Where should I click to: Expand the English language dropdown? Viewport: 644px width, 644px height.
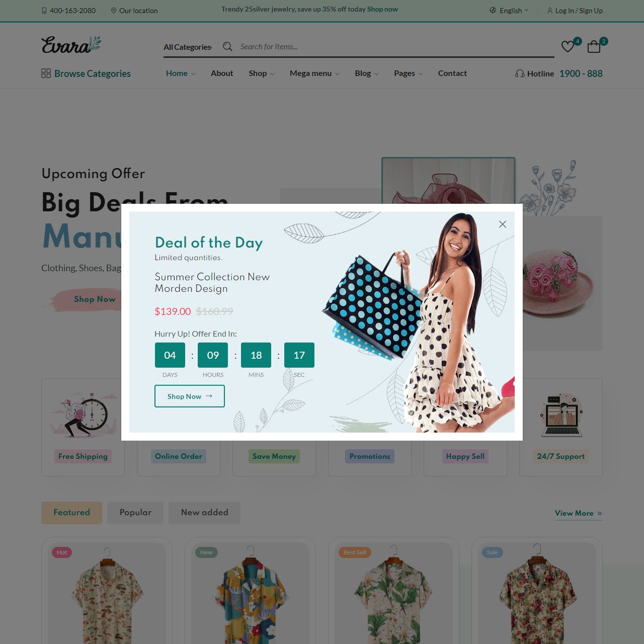coord(509,11)
